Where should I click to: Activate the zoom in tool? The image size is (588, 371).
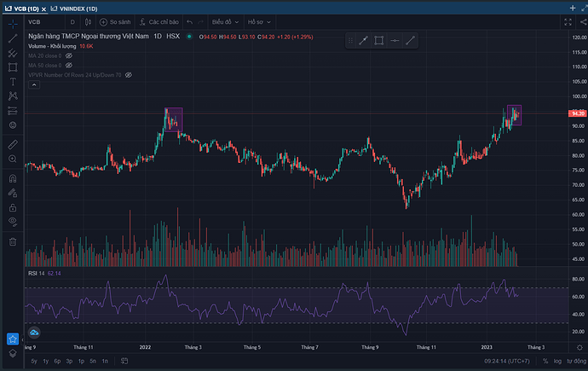[x=12, y=159]
